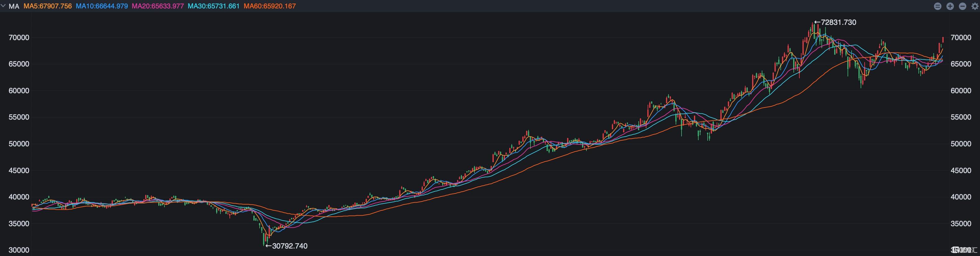Click the 50000 label on right axis
The width and height of the screenshot is (980, 256).
[961, 144]
